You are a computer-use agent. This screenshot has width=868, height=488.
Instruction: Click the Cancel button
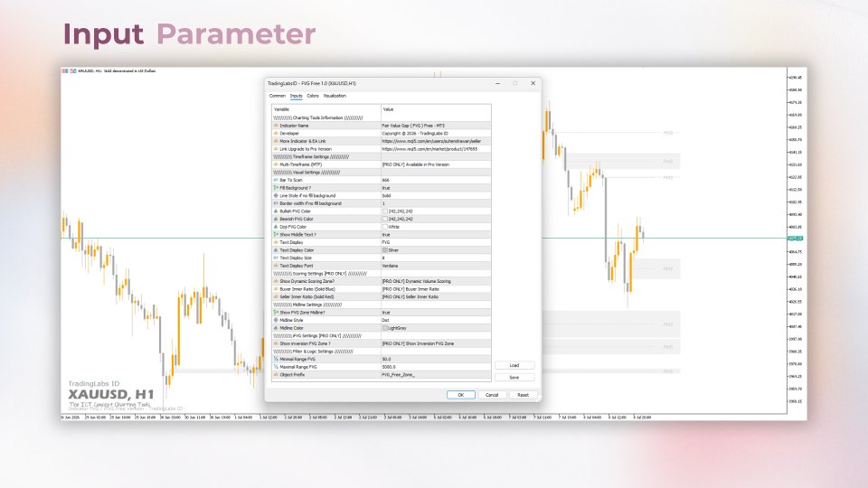pyautogui.click(x=492, y=395)
